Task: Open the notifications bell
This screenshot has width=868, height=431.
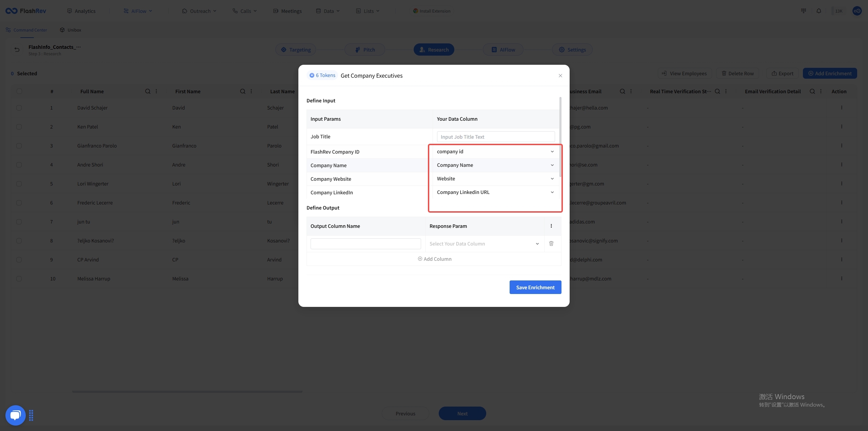Action: (819, 11)
